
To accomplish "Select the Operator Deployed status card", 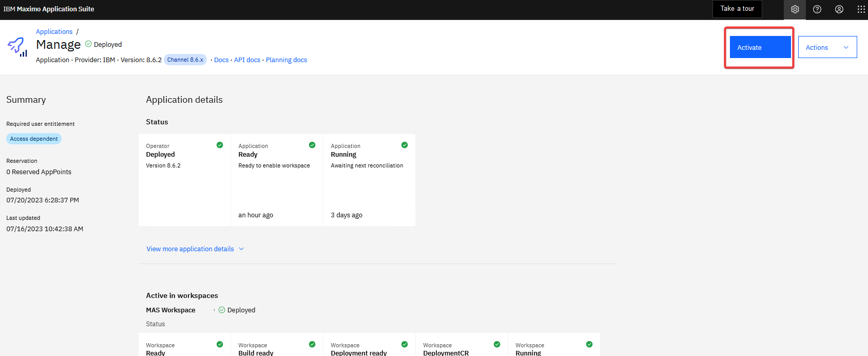I will [184, 180].
